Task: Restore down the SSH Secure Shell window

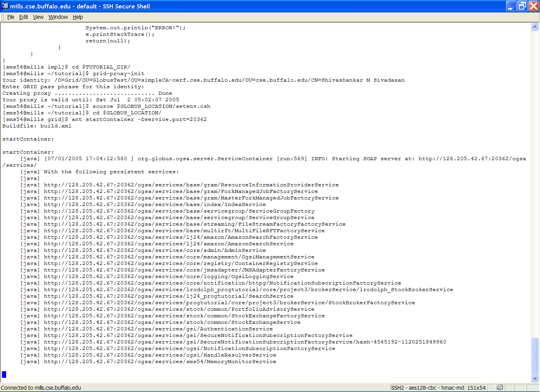Action: 522,6
